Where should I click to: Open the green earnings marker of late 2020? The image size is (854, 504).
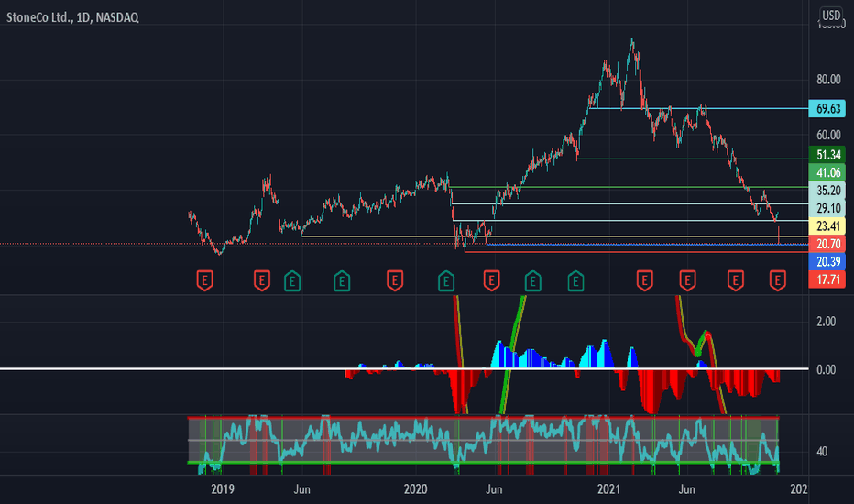pos(575,281)
